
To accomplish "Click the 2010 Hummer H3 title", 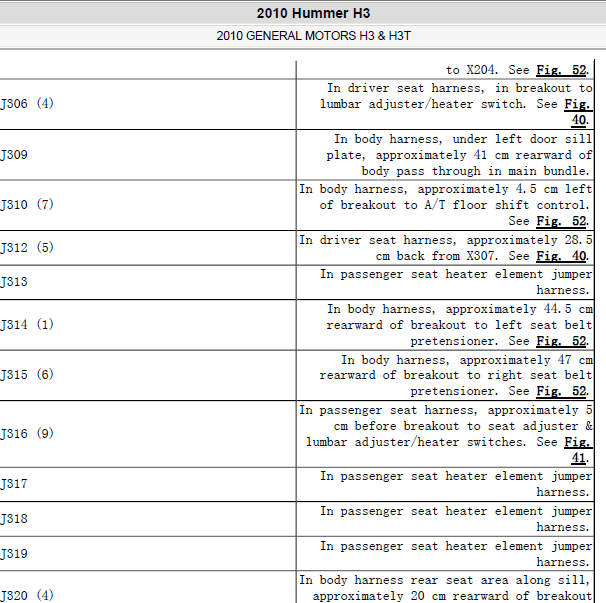I will click(x=313, y=14).
